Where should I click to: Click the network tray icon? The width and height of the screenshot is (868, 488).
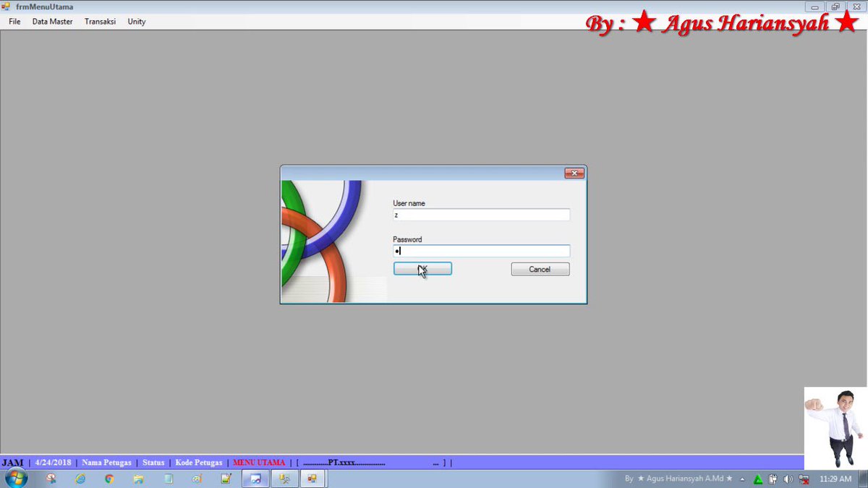tap(804, 479)
